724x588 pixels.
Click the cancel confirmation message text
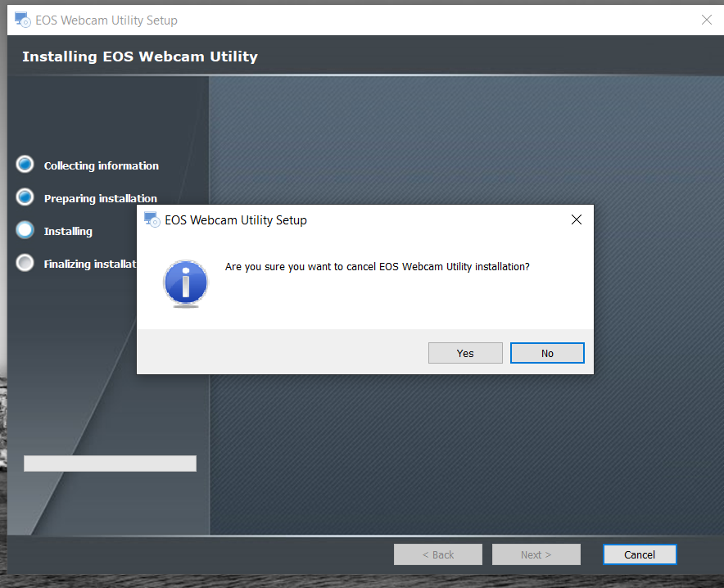tap(377, 267)
